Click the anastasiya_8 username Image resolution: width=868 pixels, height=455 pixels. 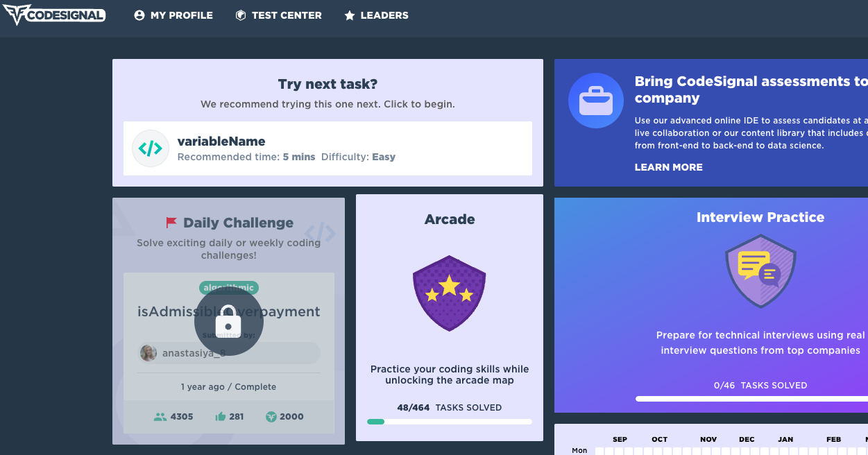tap(194, 353)
